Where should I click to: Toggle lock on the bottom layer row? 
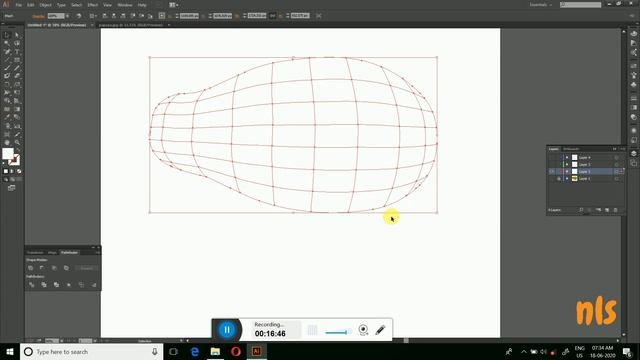pos(559,179)
